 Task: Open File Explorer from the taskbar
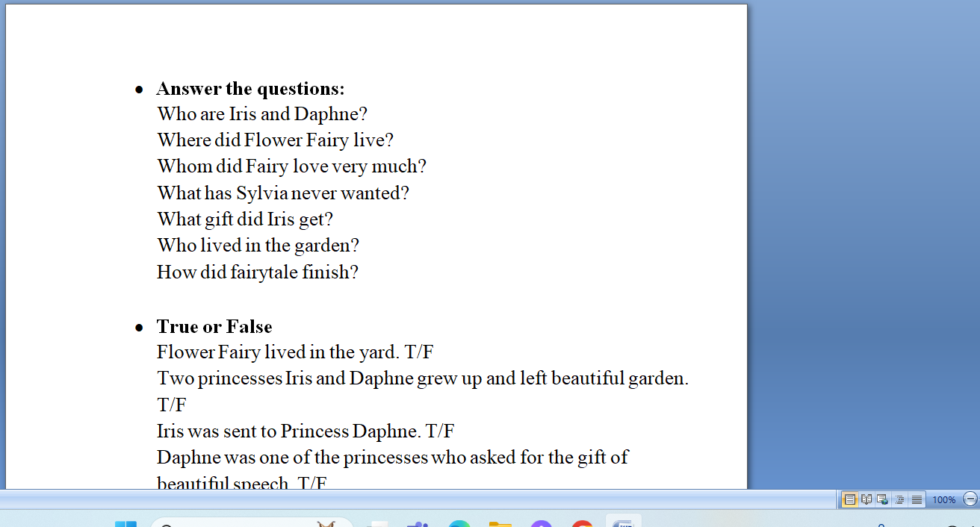(x=500, y=524)
